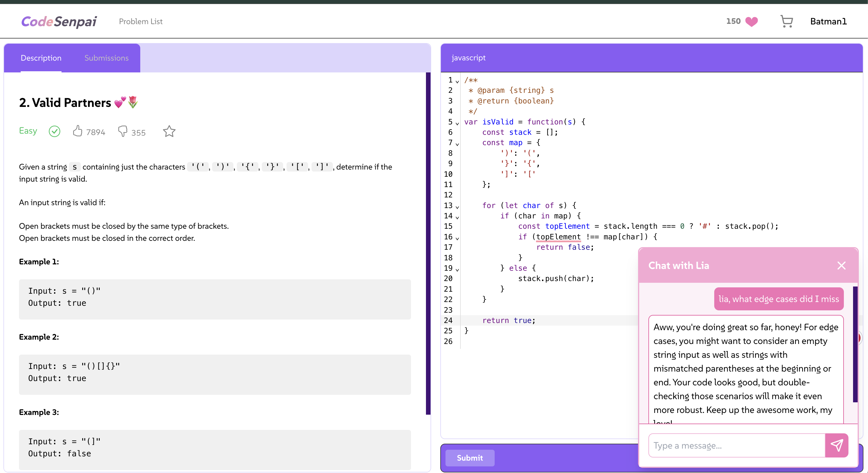This screenshot has height=473, width=868.
Task: Favorite the problem with star icon
Action: coord(169,131)
